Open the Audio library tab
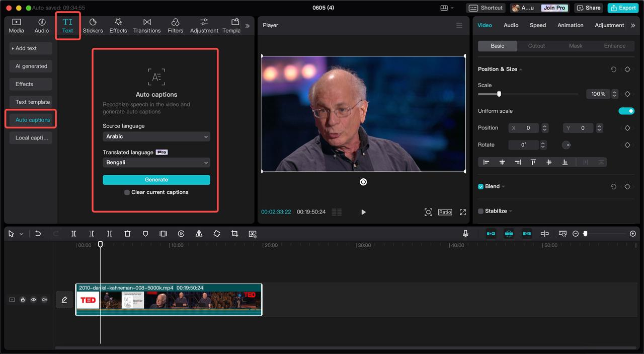644x354 pixels. click(x=42, y=26)
